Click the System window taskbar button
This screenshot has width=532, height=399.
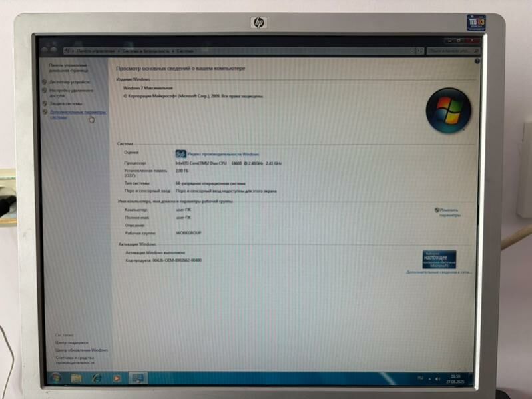[138, 378]
